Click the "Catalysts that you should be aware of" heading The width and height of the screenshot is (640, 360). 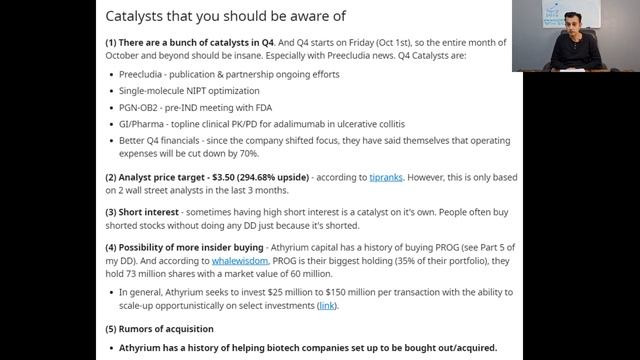225,16
